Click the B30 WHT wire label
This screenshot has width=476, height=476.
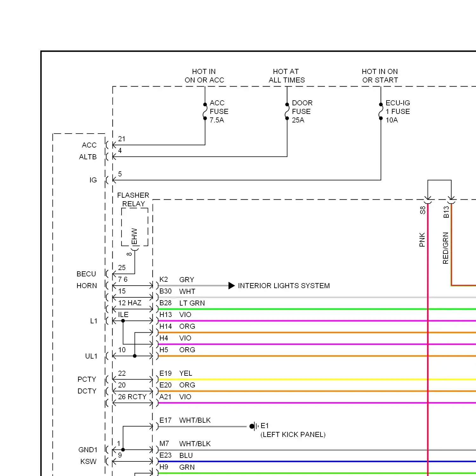tap(177, 291)
